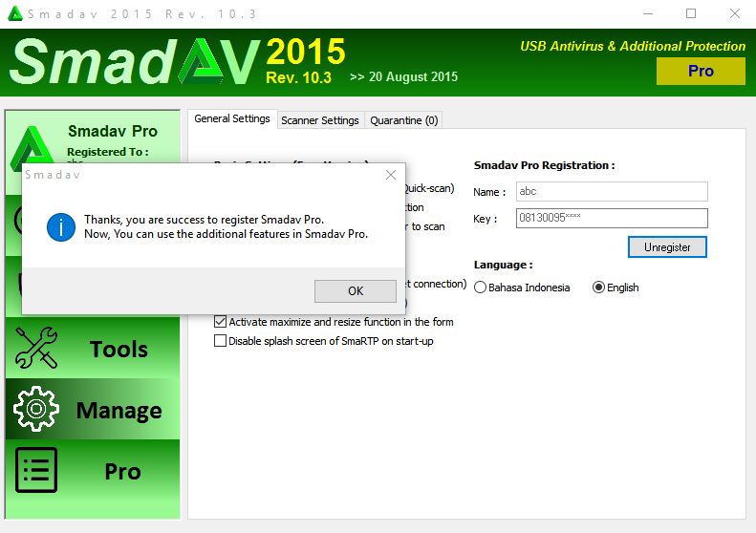Click the yellow Pro badge in header
This screenshot has width=756, height=533.
coord(701,71)
